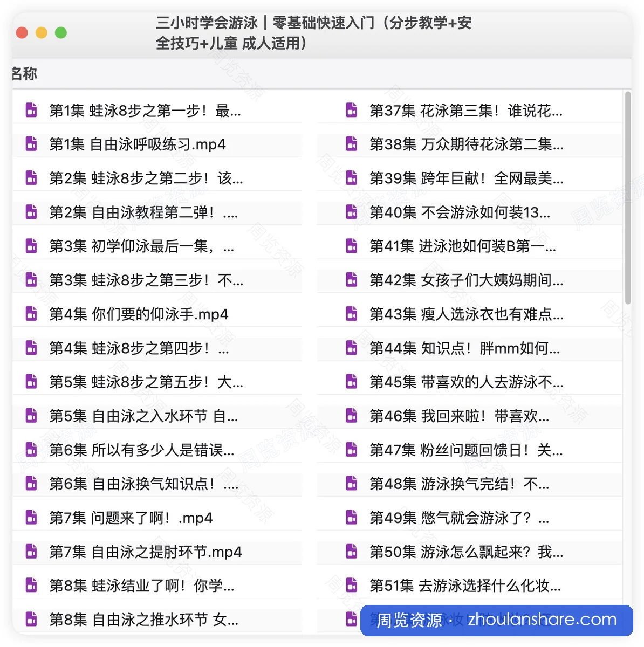The width and height of the screenshot is (644, 647).
Task: Select file name 第8集 自由泳之推水环节 女...
Action: [x=144, y=620]
